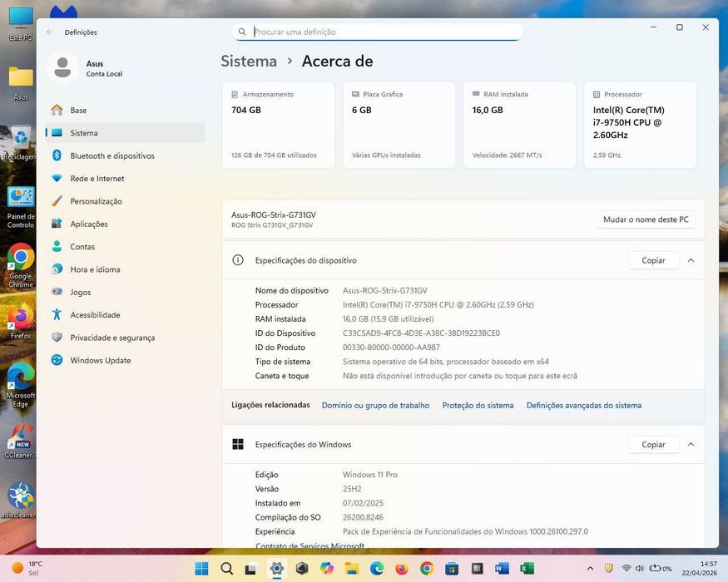The image size is (728, 582).
Task: Select the ID do Produto value 00330-80000-00000-AA987
Action: (391, 348)
